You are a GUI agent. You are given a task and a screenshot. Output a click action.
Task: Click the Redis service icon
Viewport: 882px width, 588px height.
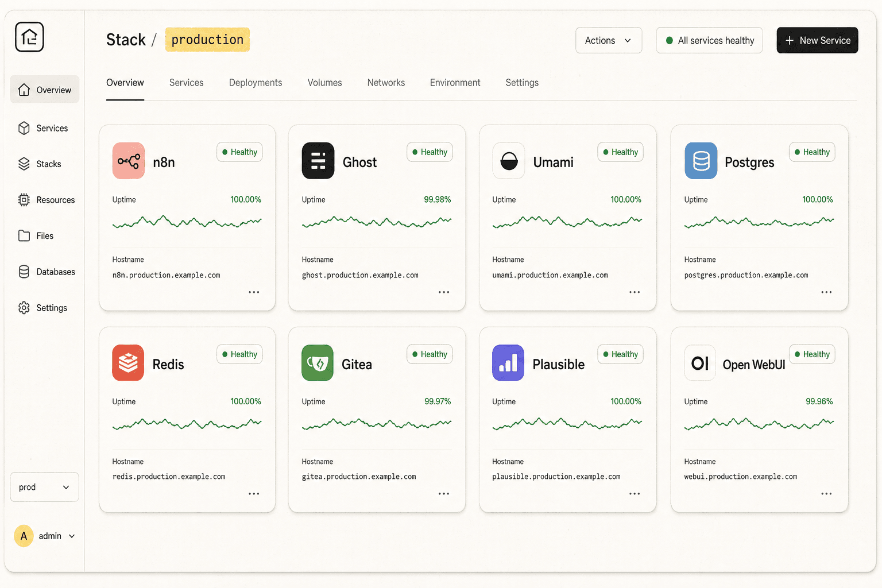click(x=128, y=363)
